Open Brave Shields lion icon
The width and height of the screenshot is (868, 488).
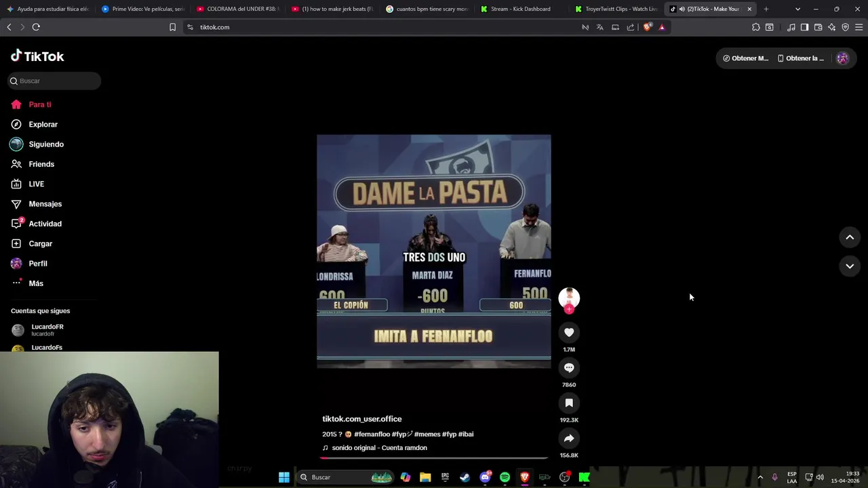tap(647, 27)
